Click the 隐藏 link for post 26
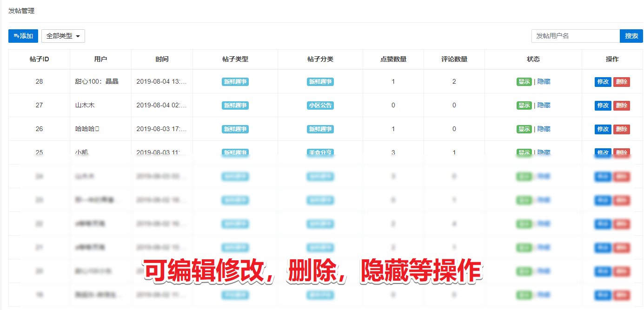The image size is (644, 310). pyautogui.click(x=544, y=129)
